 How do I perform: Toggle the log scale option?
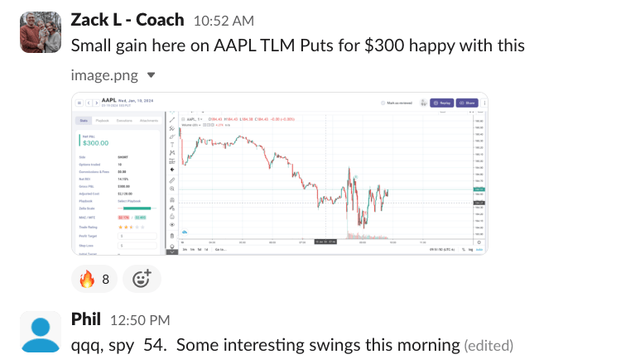point(469,249)
